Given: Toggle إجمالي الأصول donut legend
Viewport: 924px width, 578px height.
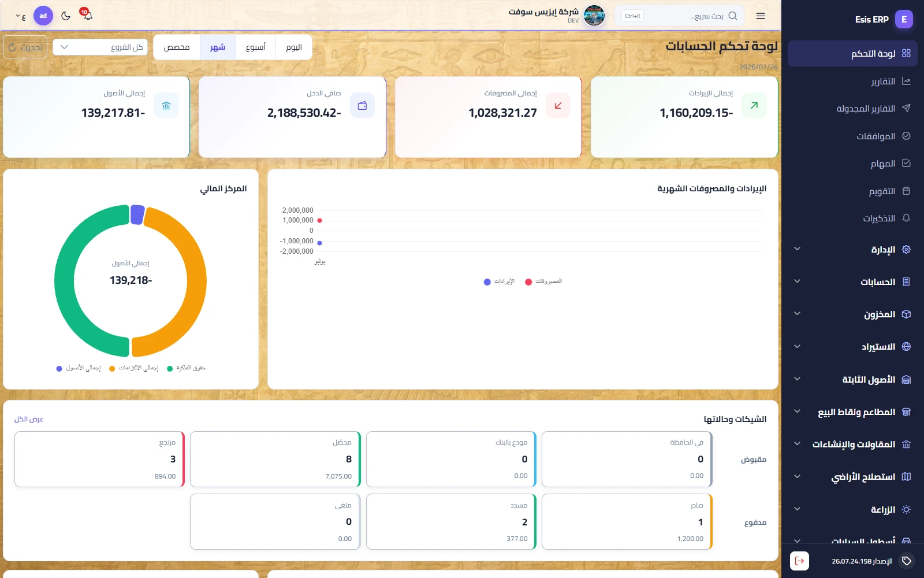Looking at the screenshot, I should pos(79,368).
